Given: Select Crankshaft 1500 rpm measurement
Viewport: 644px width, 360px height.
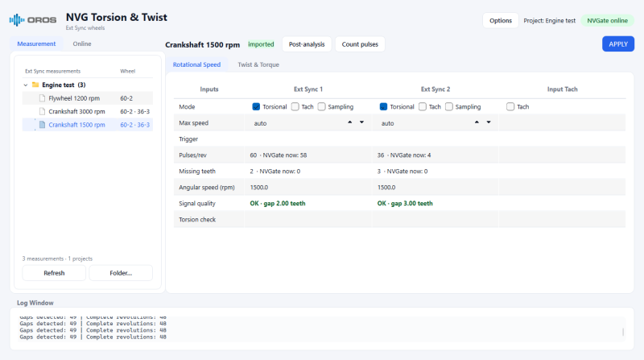Looking at the screenshot, I should click(88, 125).
